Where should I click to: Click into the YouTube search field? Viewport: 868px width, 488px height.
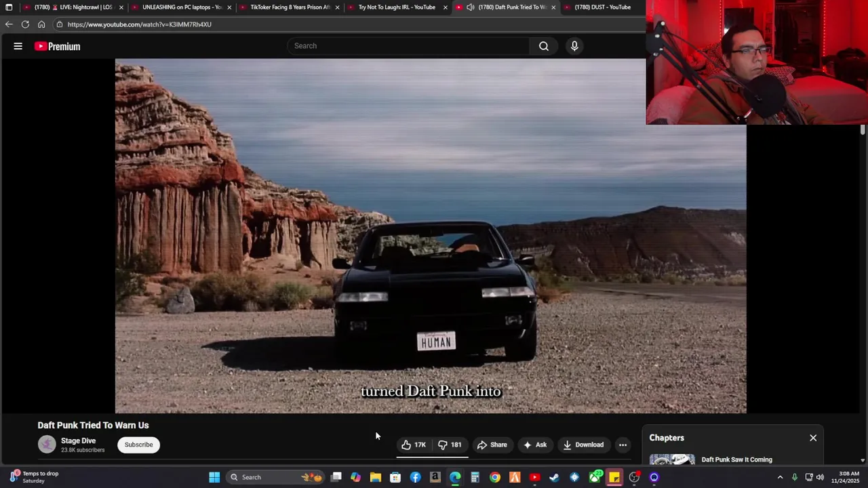point(409,46)
